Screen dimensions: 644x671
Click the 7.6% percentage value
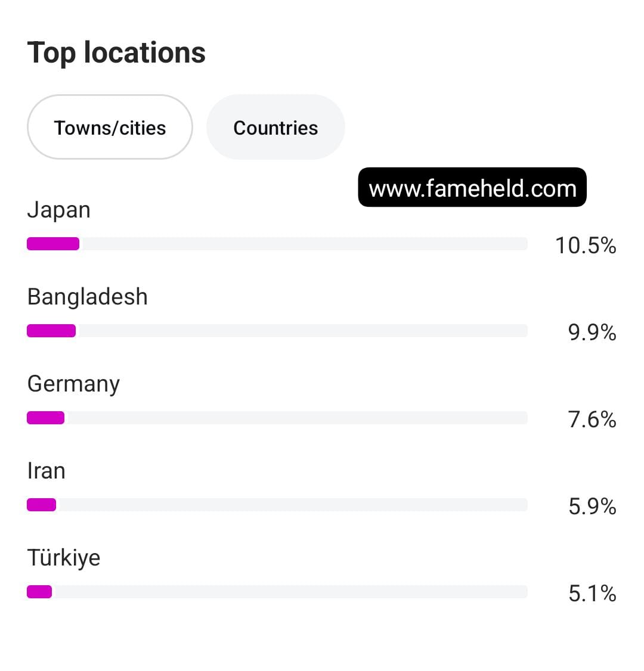click(x=592, y=420)
